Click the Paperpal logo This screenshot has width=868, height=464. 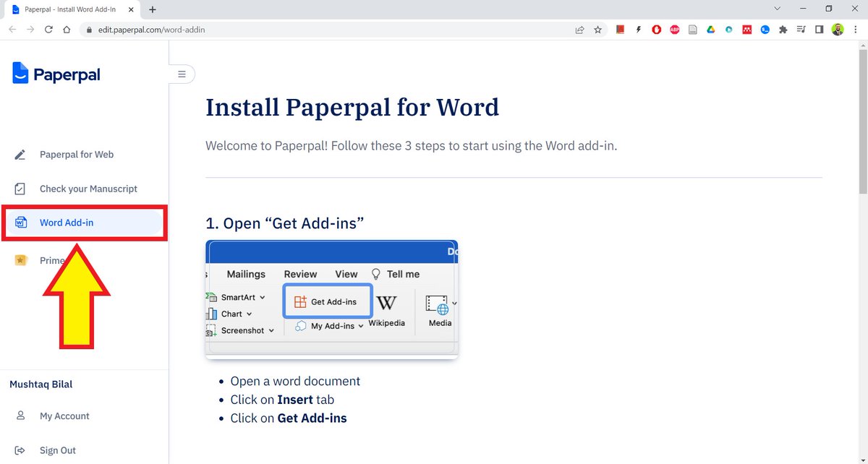coord(55,73)
